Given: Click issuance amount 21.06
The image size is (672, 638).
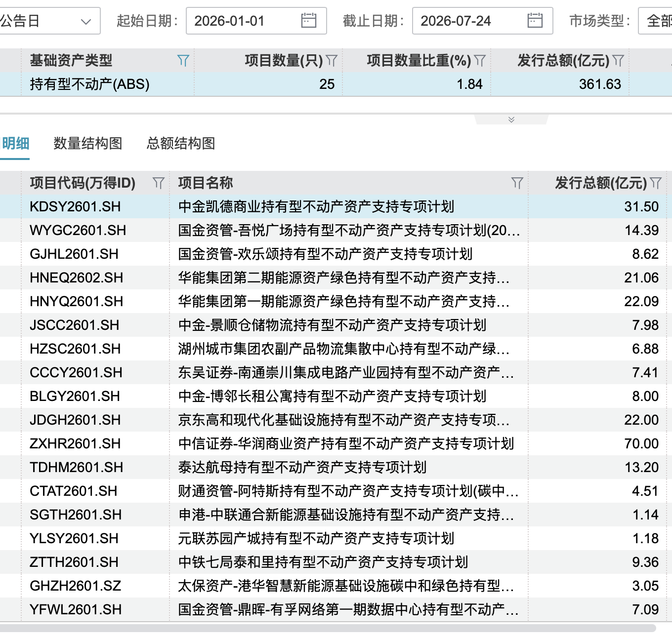Looking at the screenshot, I should pos(641,278).
